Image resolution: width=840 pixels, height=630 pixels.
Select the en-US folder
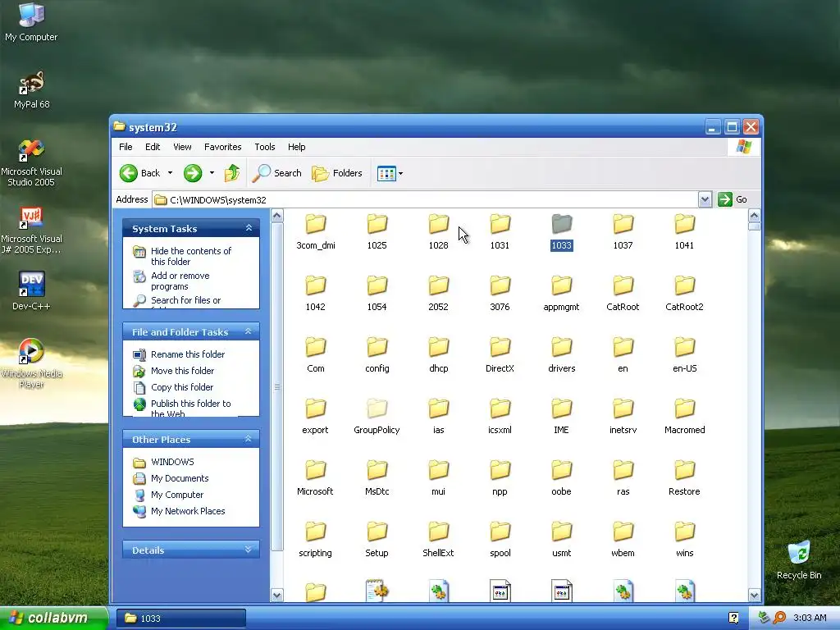point(684,355)
